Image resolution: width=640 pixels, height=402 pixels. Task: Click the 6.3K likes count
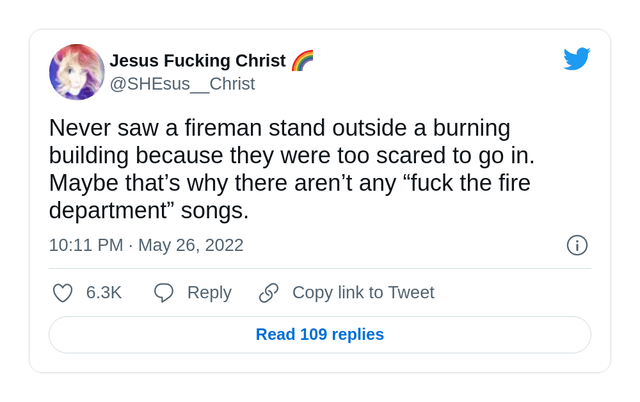[x=104, y=293]
